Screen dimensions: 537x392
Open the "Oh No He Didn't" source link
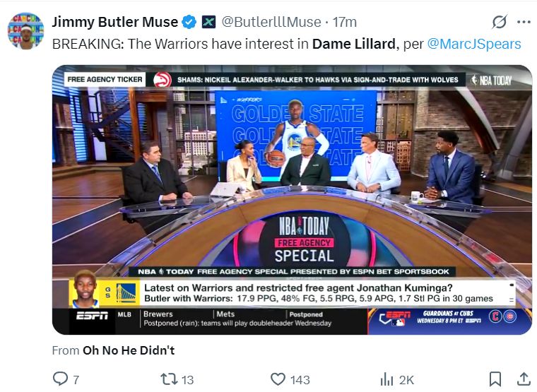pos(129,350)
